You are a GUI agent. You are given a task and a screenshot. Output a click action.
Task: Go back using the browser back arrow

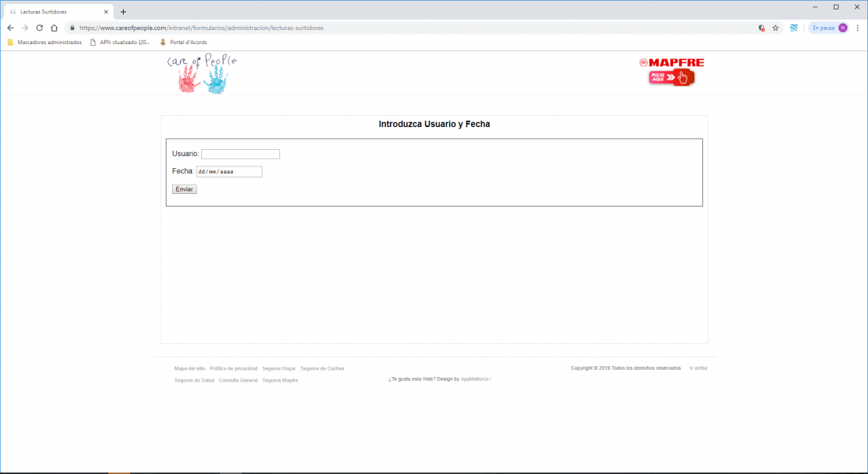10,28
